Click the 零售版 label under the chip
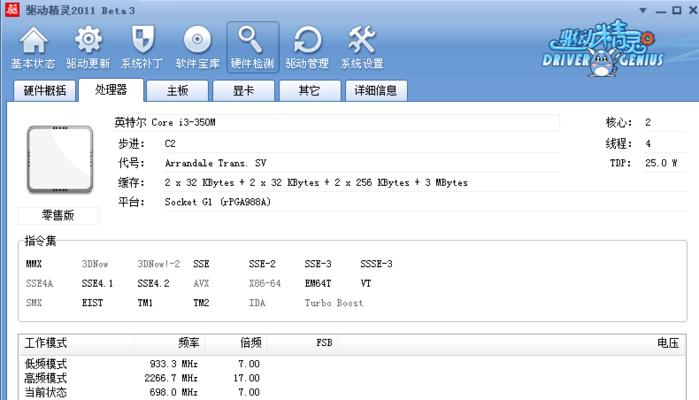 click(x=58, y=215)
